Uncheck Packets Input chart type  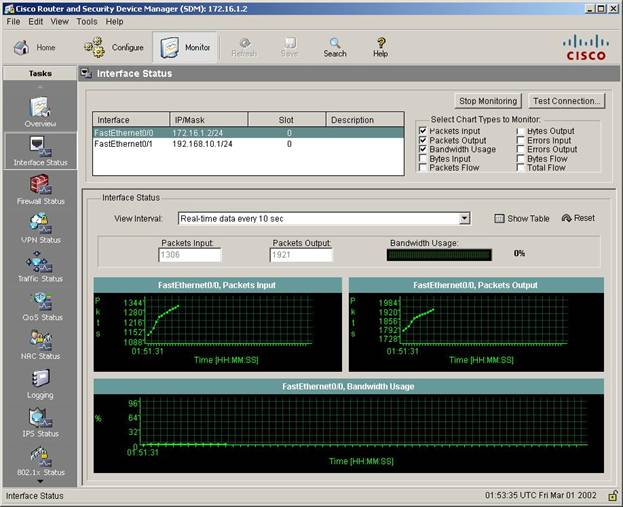423,131
